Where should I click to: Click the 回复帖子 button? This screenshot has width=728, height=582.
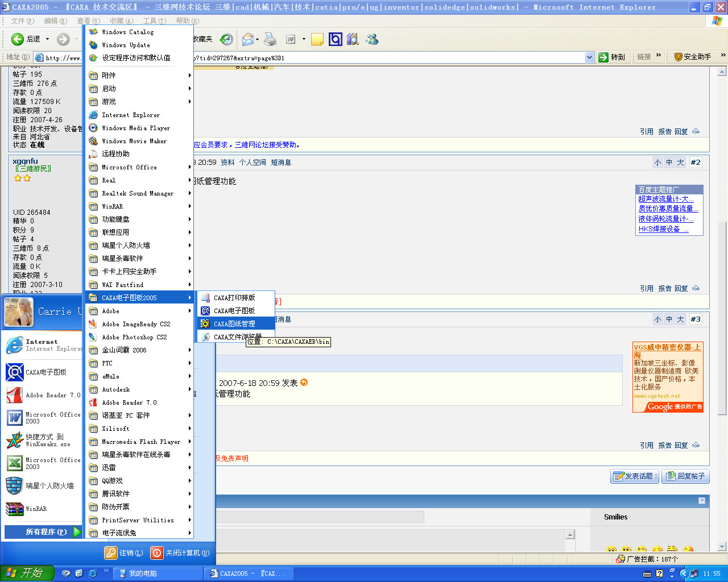pos(686,476)
